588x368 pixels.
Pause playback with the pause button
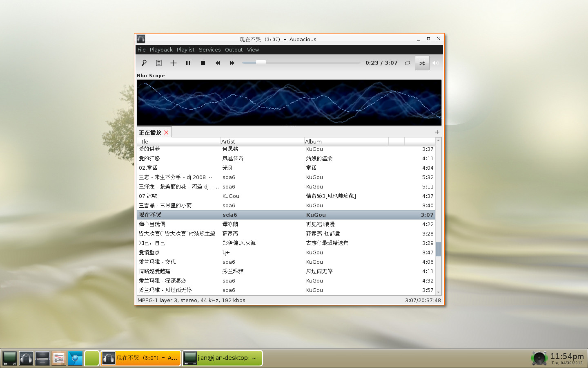[x=188, y=63]
